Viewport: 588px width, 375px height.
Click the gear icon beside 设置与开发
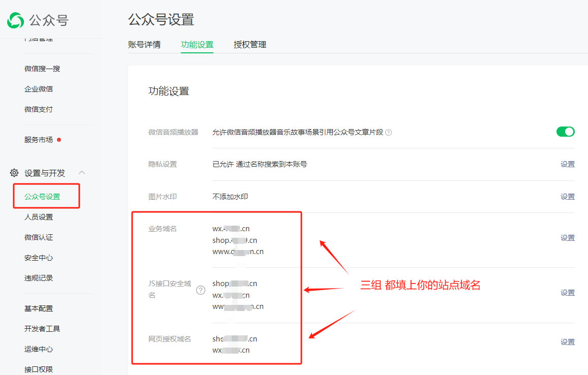[14, 173]
